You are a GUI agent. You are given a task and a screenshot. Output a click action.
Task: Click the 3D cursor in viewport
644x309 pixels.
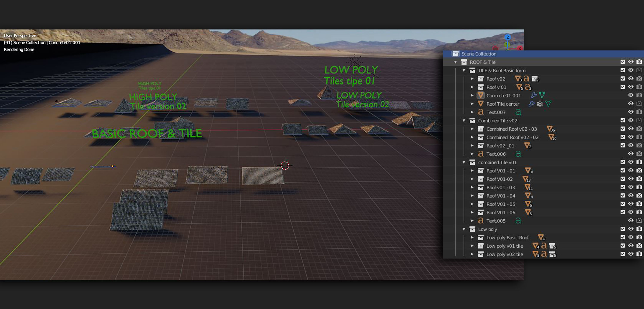[285, 165]
